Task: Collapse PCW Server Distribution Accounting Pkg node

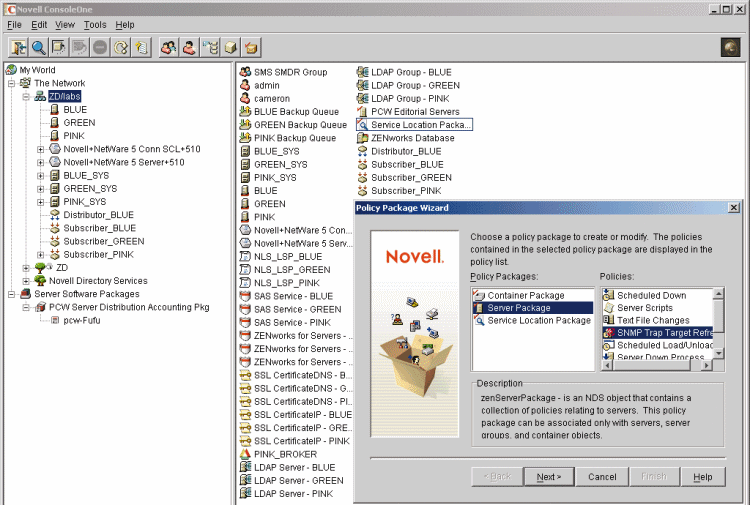Action: coord(26,307)
